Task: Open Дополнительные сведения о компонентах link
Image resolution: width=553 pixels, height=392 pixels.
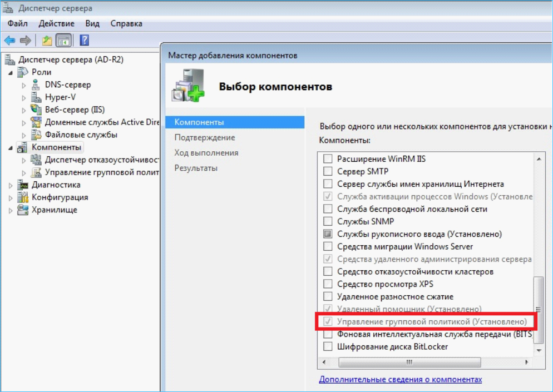Action: pos(401,379)
